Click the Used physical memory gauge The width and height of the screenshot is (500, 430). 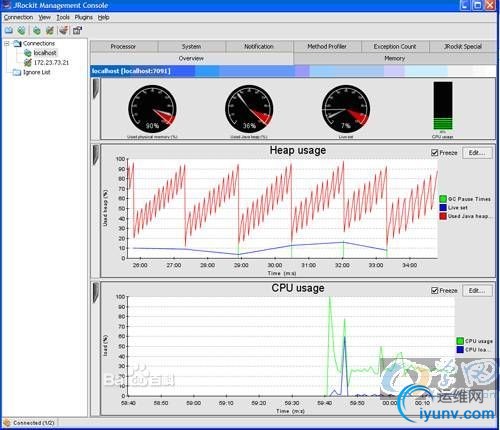152,109
